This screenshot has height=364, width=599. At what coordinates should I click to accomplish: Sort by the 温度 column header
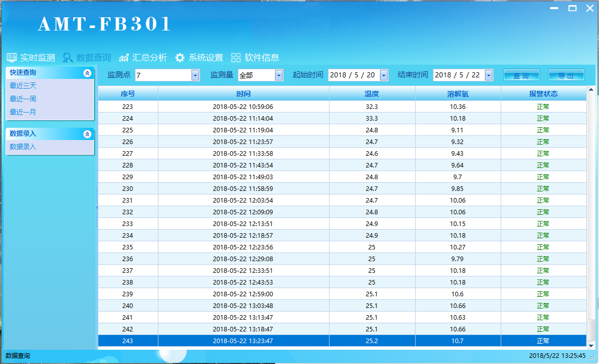click(x=372, y=94)
